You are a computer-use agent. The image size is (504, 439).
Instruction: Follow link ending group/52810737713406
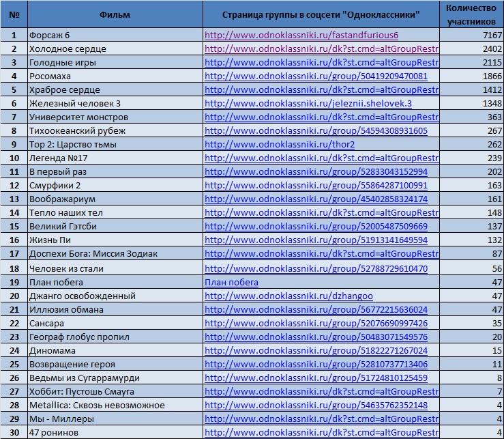click(316, 365)
